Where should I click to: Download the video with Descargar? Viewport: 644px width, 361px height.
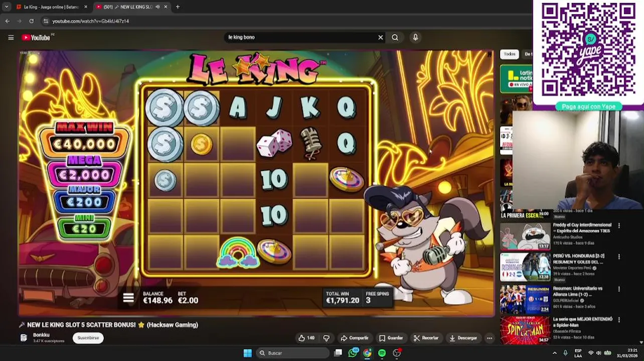(x=463, y=338)
